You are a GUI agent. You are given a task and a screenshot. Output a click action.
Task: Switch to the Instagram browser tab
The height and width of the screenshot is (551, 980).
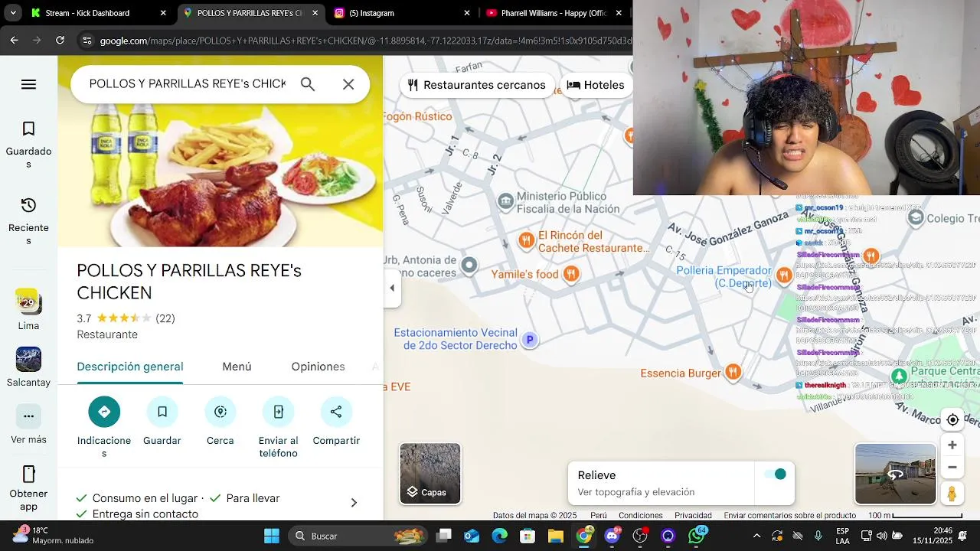point(401,13)
